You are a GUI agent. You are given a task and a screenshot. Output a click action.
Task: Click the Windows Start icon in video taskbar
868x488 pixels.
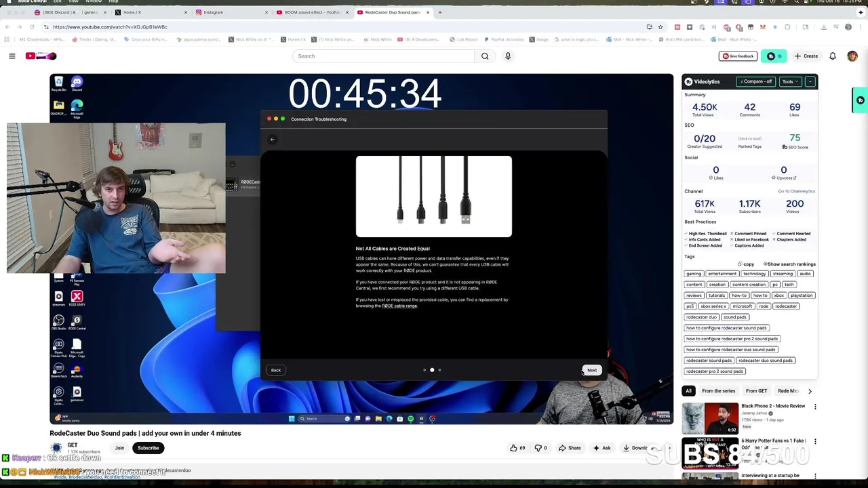click(292, 418)
